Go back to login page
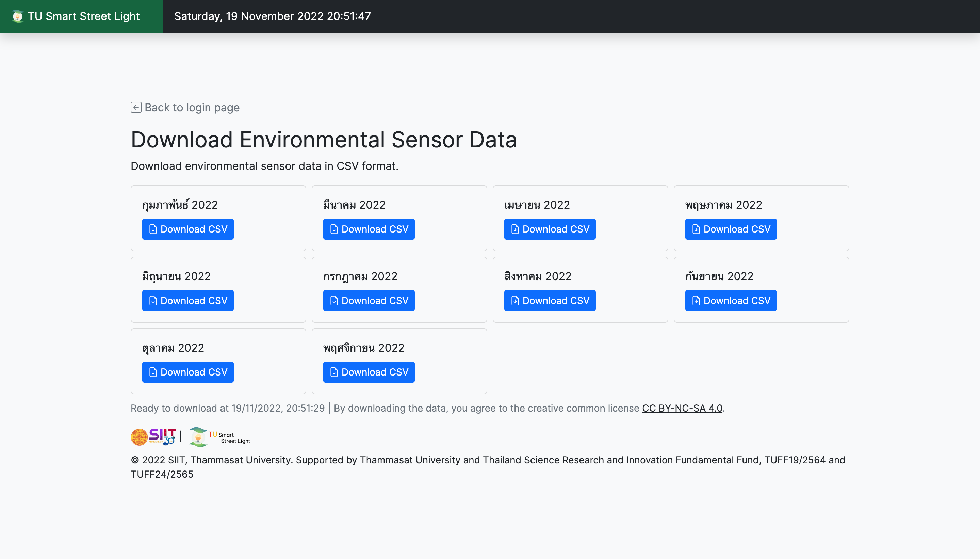This screenshot has height=559, width=980. tap(192, 108)
